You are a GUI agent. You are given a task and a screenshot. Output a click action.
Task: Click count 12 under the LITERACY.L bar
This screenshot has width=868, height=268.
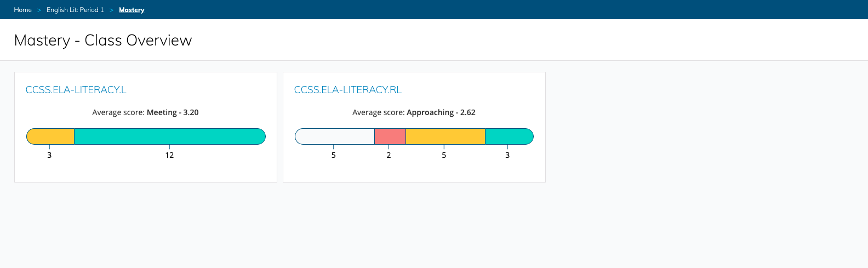point(169,155)
